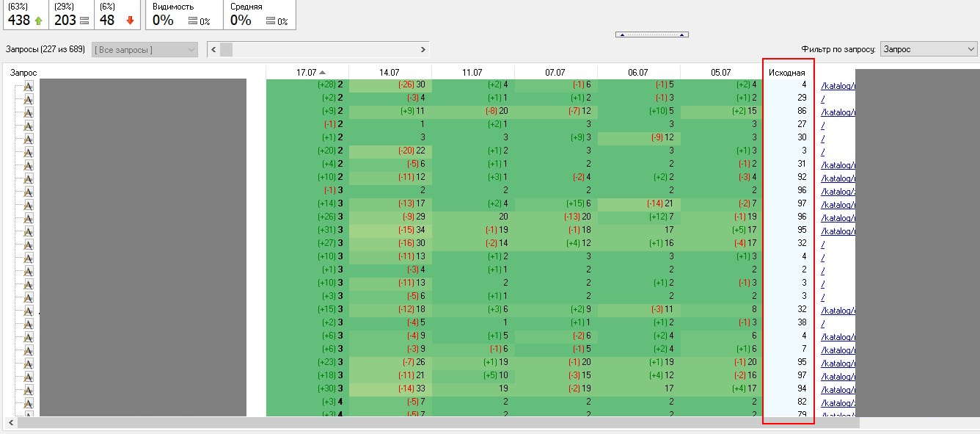Click the equals icon in the Видимость box
This screenshot has height=434, width=980.
pos(193,21)
